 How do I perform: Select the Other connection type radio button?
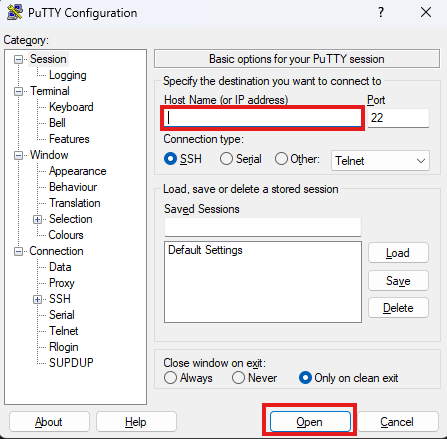(281, 159)
